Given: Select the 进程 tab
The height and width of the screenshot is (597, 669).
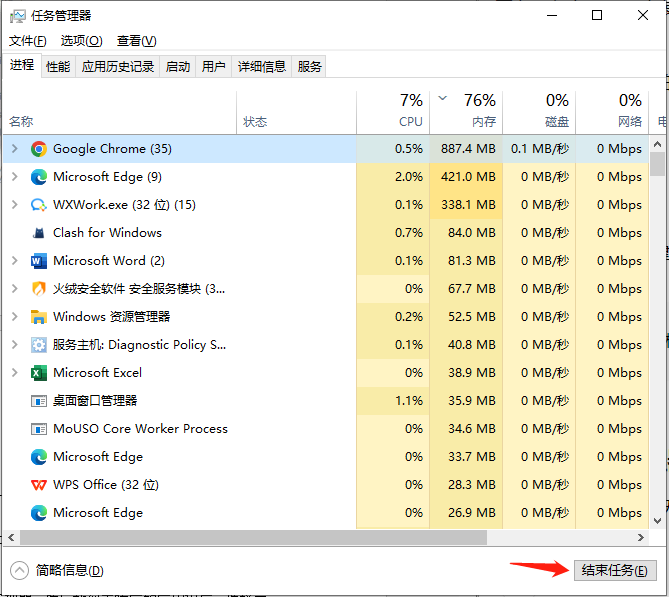Looking at the screenshot, I should pos(22,65).
